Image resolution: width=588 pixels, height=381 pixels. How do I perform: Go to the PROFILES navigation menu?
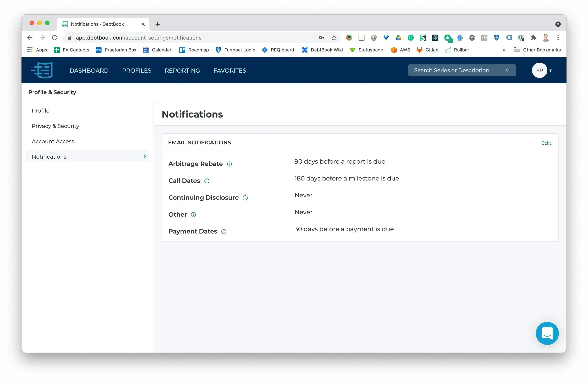[x=137, y=70]
